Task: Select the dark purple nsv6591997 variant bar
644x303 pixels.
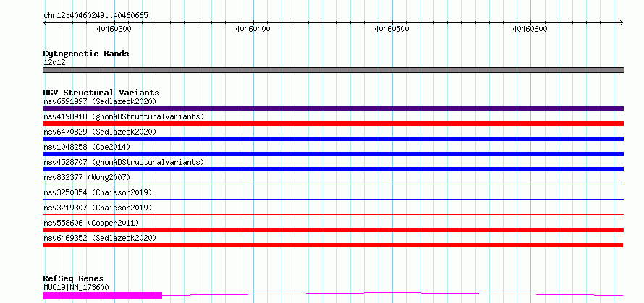Action: [333, 108]
